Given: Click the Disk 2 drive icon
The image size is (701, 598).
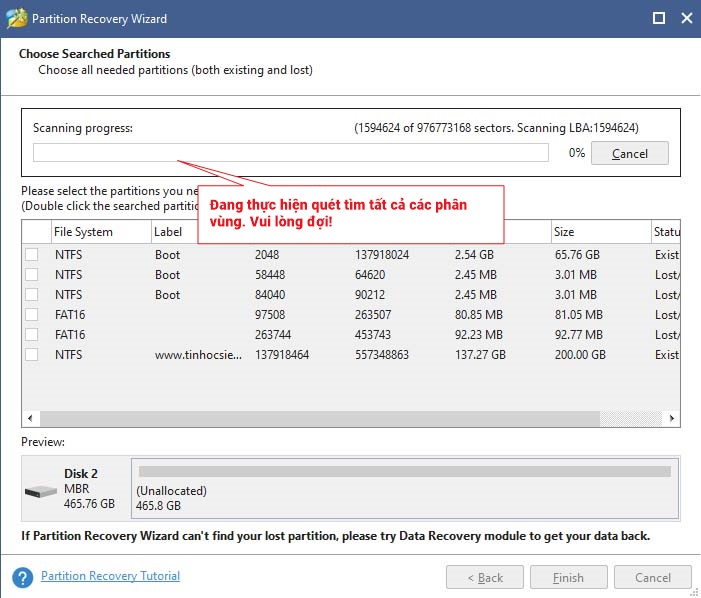Looking at the screenshot, I should point(41,492).
